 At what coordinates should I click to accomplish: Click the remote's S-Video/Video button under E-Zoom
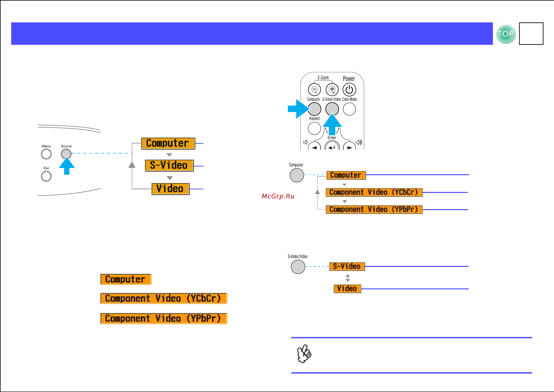click(332, 109)
